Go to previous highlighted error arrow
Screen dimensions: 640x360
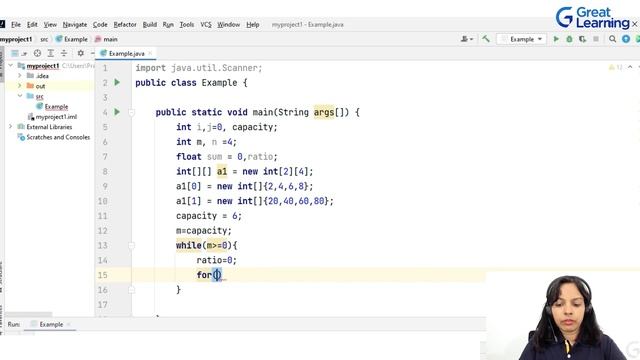(x=630, y=67)
